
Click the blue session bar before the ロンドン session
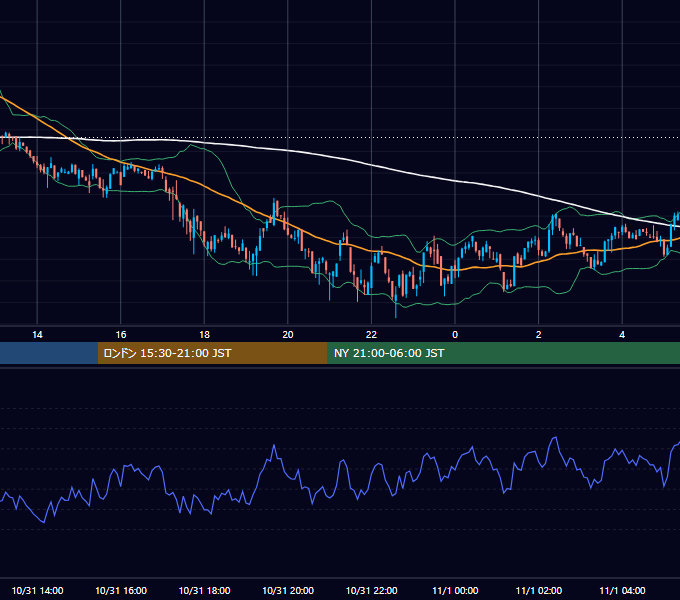coord(49,353)
